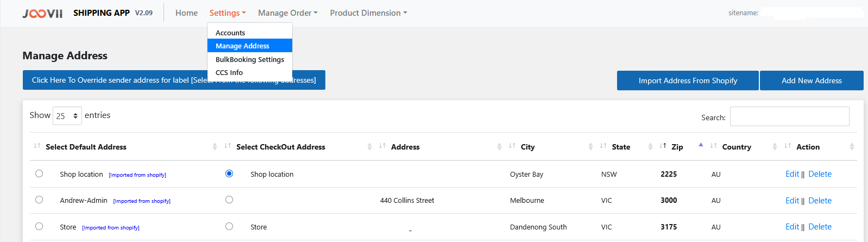This screenshot has height=242, width=868.
Task: Sort table by Address column
Action: click(x=405, y=147)
